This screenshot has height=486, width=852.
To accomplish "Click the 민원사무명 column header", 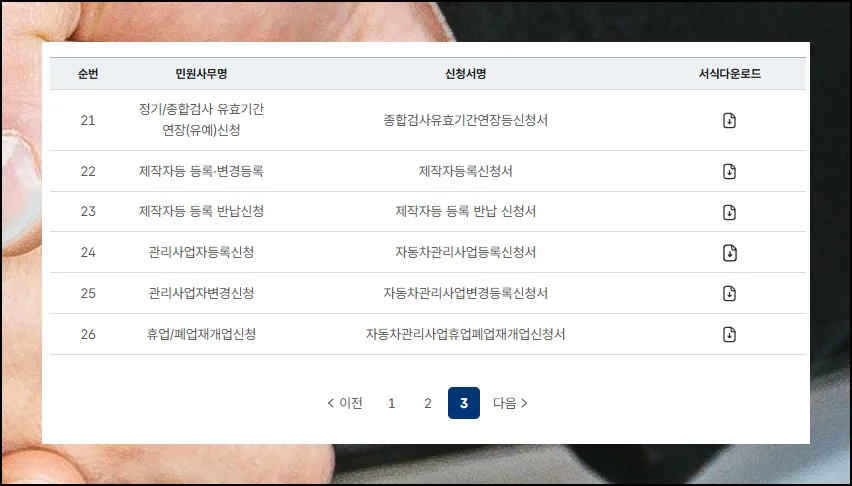I will click(x=201, y=73).
